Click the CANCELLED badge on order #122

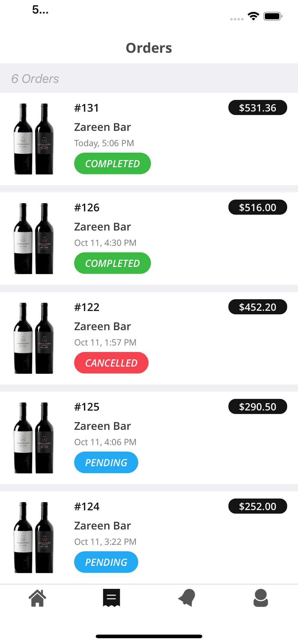click(x=111, y=363)
